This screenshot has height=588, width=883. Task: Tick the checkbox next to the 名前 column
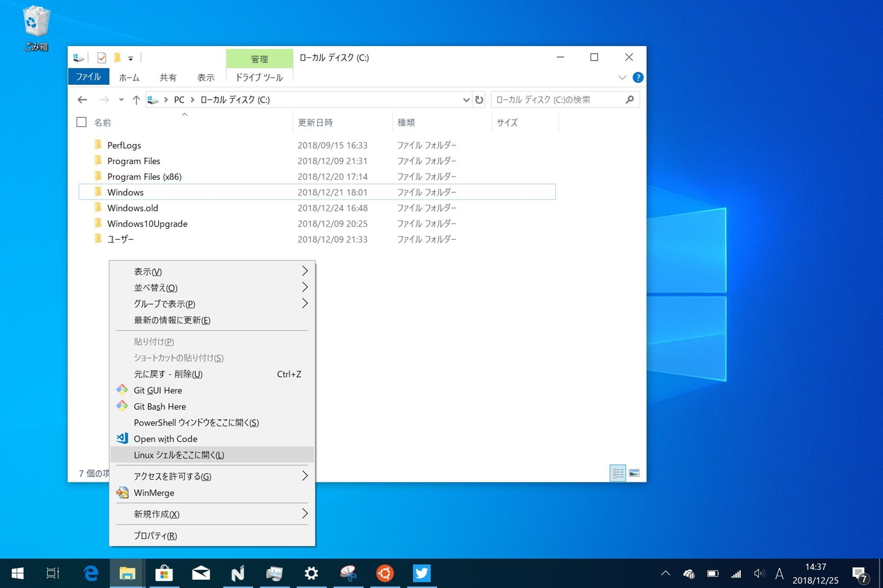coord(81,122)
